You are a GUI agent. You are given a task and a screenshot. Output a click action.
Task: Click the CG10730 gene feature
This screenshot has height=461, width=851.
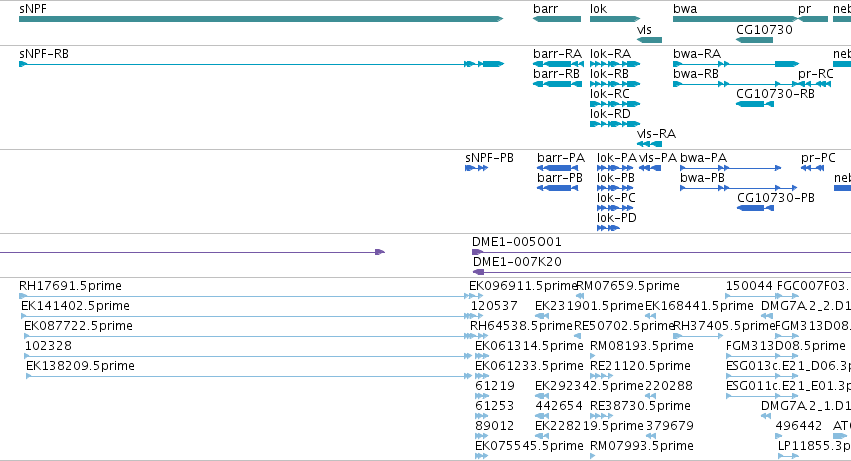[x=754, y=40]
